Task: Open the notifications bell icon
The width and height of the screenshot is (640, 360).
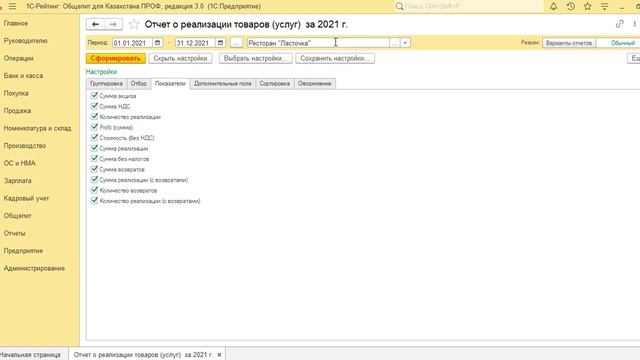Action: point(553,6)
